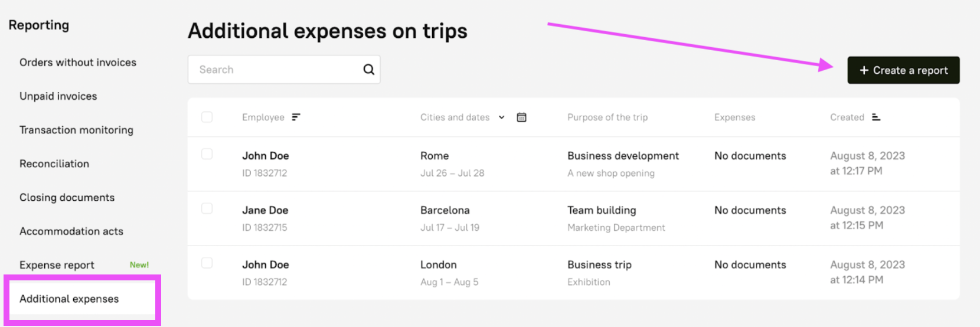Focus the Search input field
Image resolution: width=980 pixels, height=327 pixels.
pyautogui.click(x=275, y=70)
